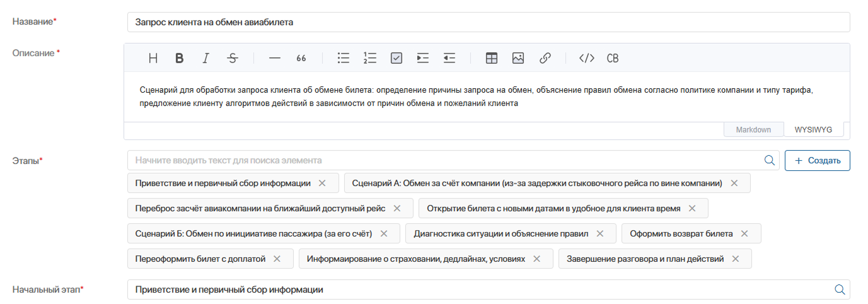This screenshot has width=868, height=304.
Task: Focus the Название input field
Action: (x=489, y=22)
